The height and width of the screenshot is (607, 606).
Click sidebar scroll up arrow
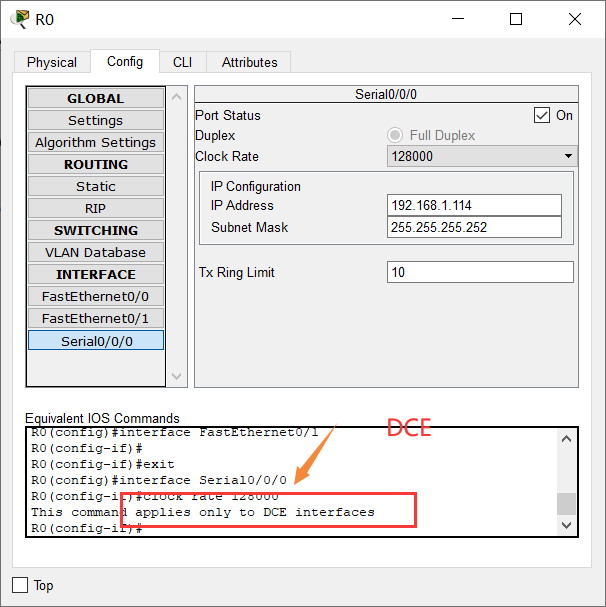click(x=177, y=97)
